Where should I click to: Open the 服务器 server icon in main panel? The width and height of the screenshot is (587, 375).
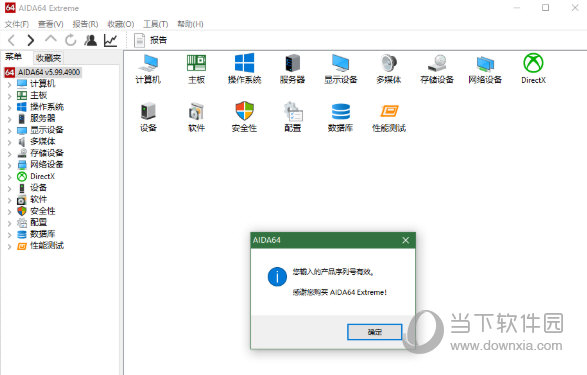click(x=292, y=69)
